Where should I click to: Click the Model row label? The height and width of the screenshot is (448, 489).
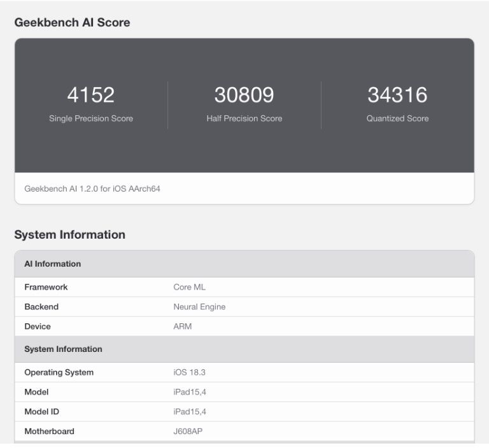pos(36,392)
